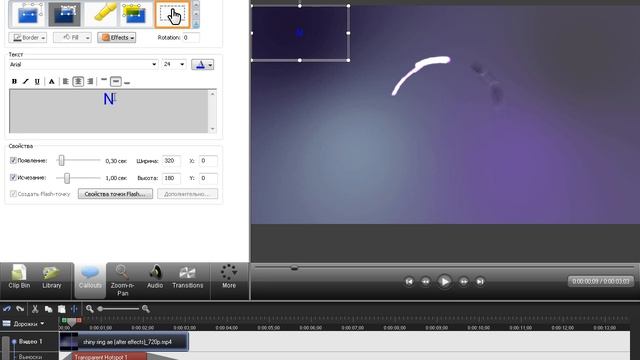Open the More tools menu
Viewport: 640px width, 360px height.
(x=229, y=277)
